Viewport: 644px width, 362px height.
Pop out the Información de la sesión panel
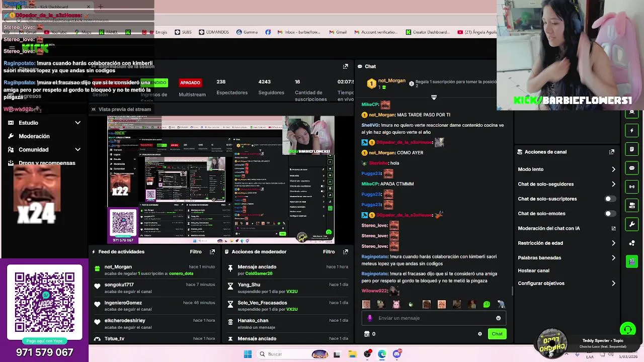coord(345,66)
